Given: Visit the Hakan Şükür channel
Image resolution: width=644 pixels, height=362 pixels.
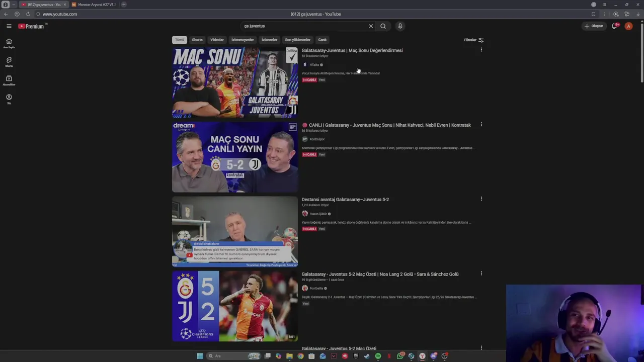Looking at the screenshot, I should click(x=318, y=214).
